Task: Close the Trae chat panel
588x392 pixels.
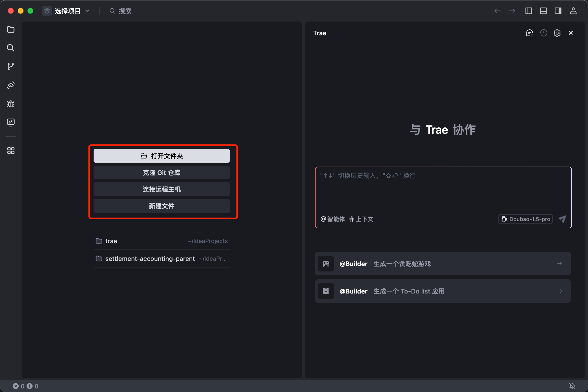Action: click(571, 33)
